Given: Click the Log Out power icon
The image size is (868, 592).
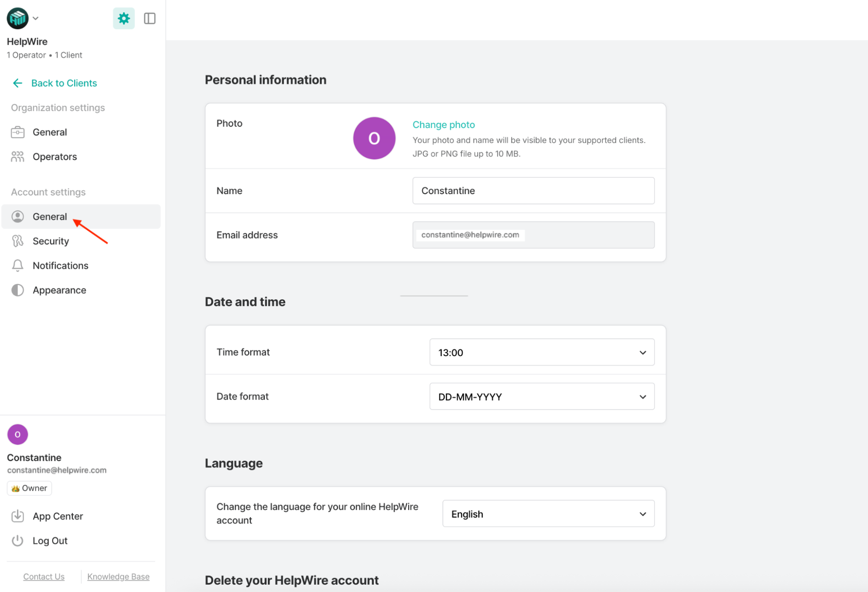Looking at the screenshot, I should (x=17, y=541).
